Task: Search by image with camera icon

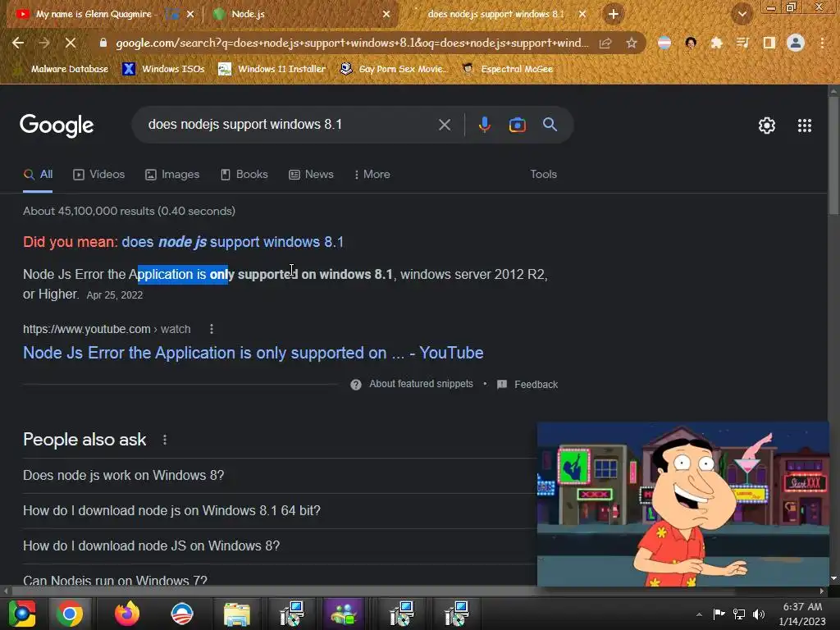Action: point(517,125)
